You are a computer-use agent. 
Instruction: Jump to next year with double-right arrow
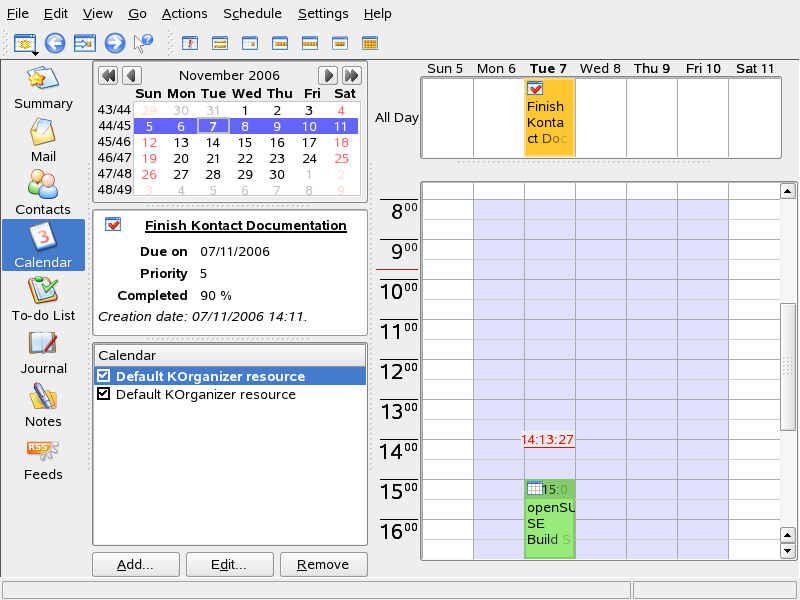point(352,76)
